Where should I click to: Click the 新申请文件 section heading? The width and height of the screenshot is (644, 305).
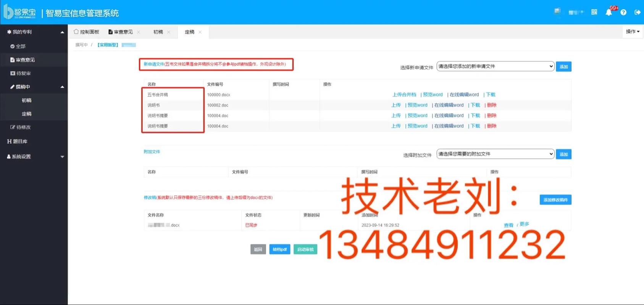pos(154,64)
